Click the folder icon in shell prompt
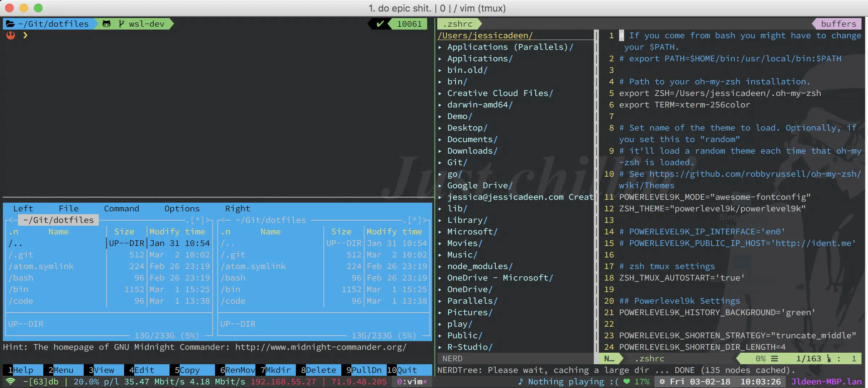Screen dimensions: 868x388 [10, 24]
